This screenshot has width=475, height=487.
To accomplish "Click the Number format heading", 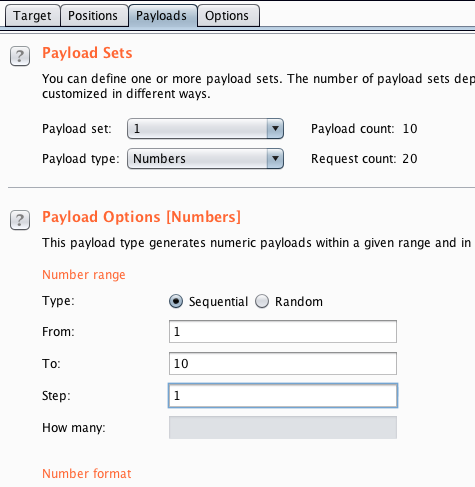I will 87,474.
